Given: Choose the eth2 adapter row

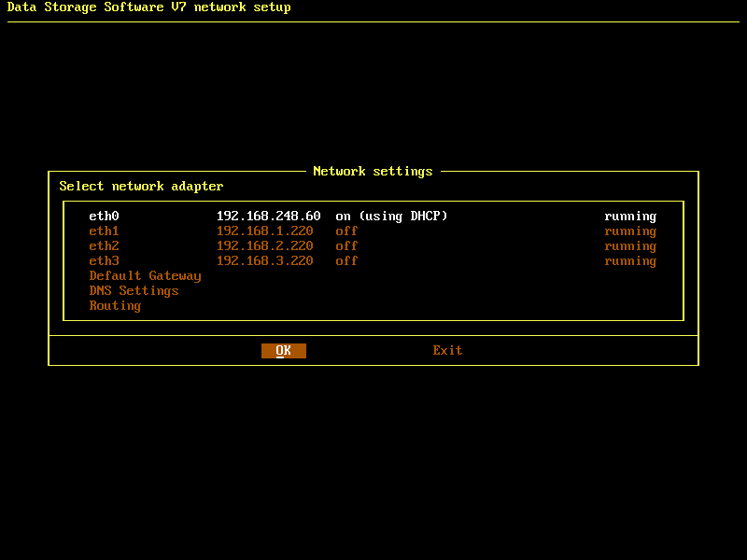Looking at the screenshot, I should pyautogui.click(x=373, y=246).
